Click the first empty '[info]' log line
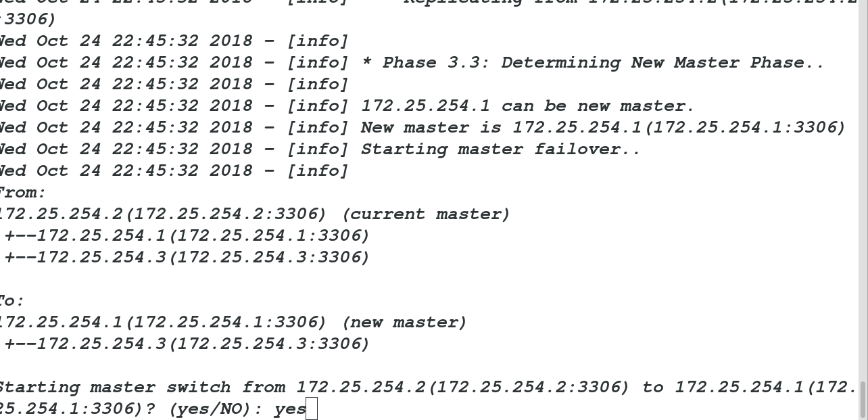Image resolution: width=868 pixels, height=420 pixels. click(173, 41)
